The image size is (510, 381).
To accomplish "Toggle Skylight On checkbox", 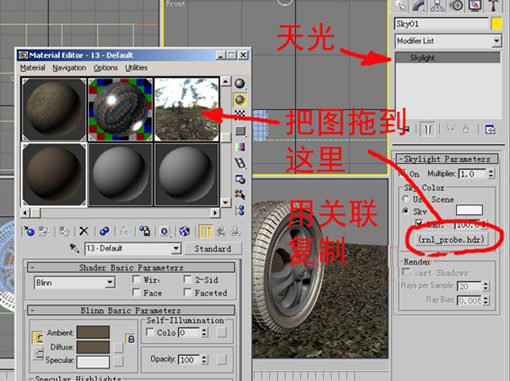I will [403, 173].
